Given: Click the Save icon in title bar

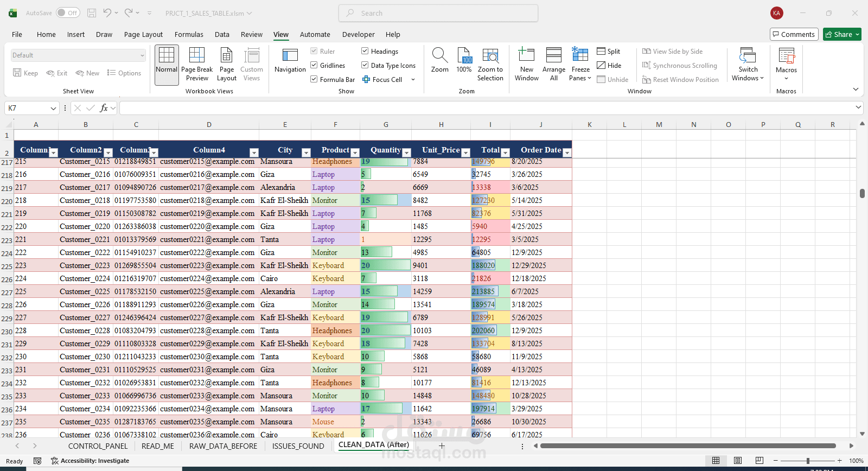Looking at the screenshot, I should [x=92, y=13].
